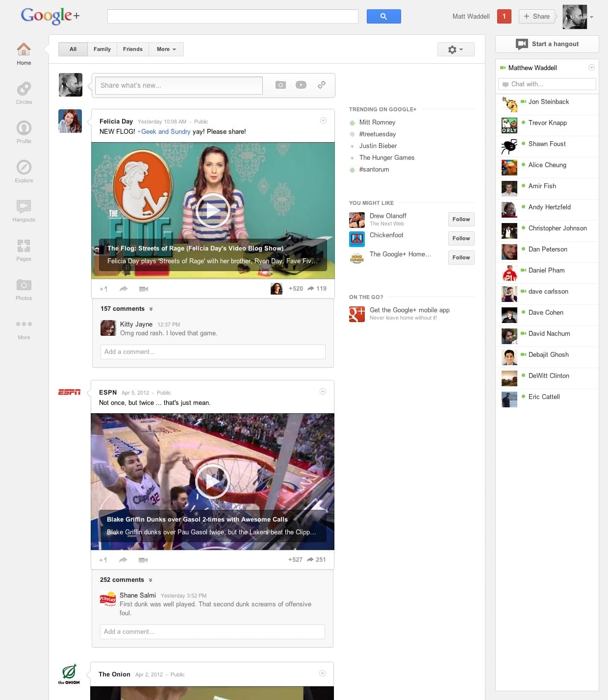The height and width of the screenshot is (700, 608).
Task: Click +1 on the ESPN post
Action: tap(103, 560)
